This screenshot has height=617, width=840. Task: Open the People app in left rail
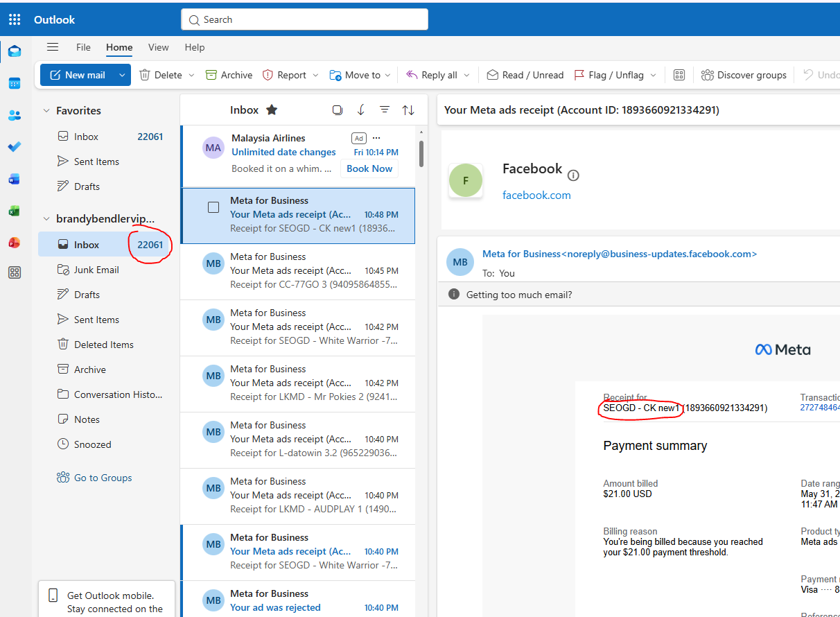click(15, 115)
